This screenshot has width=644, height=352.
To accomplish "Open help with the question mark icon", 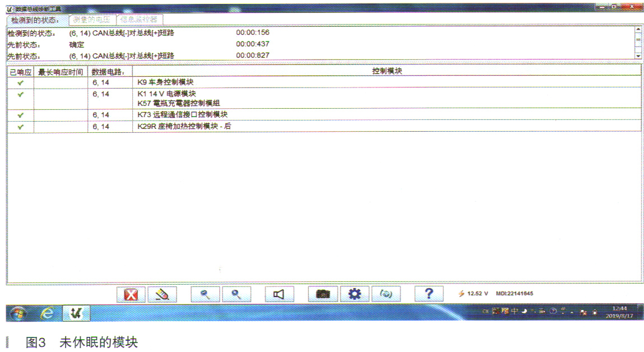I will click(x=429, y=294).
